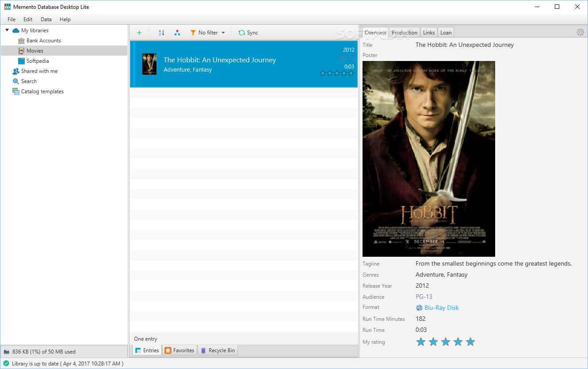Click the Adventure, Fantasy genres in details

[x=442, y=275]
